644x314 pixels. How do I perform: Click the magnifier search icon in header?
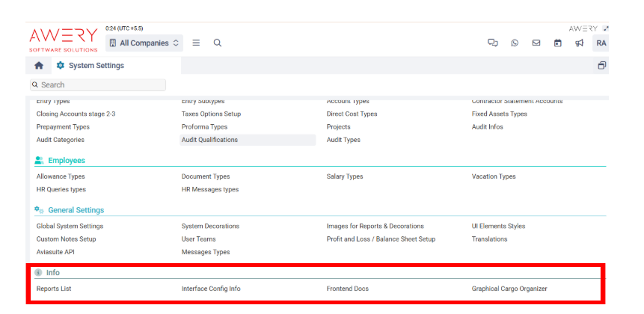tap(217, 43)
